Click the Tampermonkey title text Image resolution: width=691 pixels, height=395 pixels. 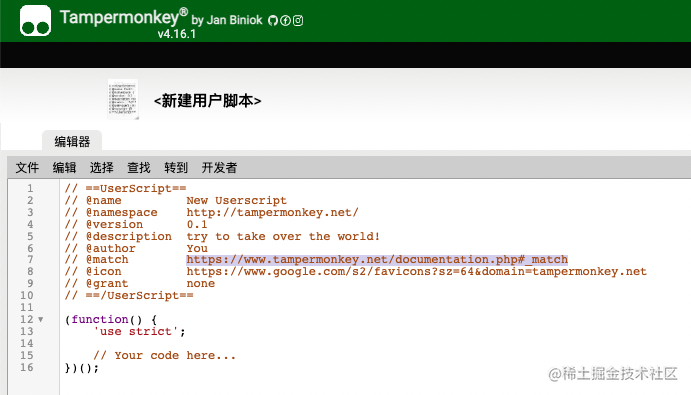[x=124, y=17]
